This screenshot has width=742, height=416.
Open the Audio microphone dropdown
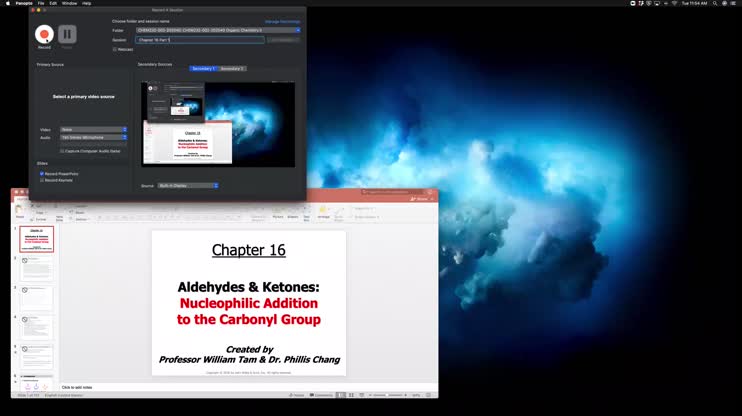(x=93, y=137)
